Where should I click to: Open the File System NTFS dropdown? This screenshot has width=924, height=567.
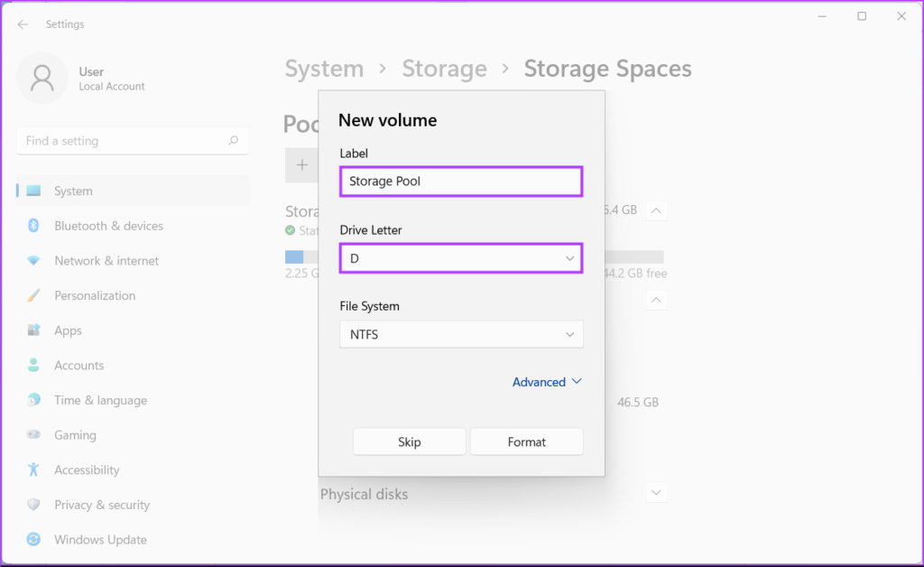pos(461,334)
